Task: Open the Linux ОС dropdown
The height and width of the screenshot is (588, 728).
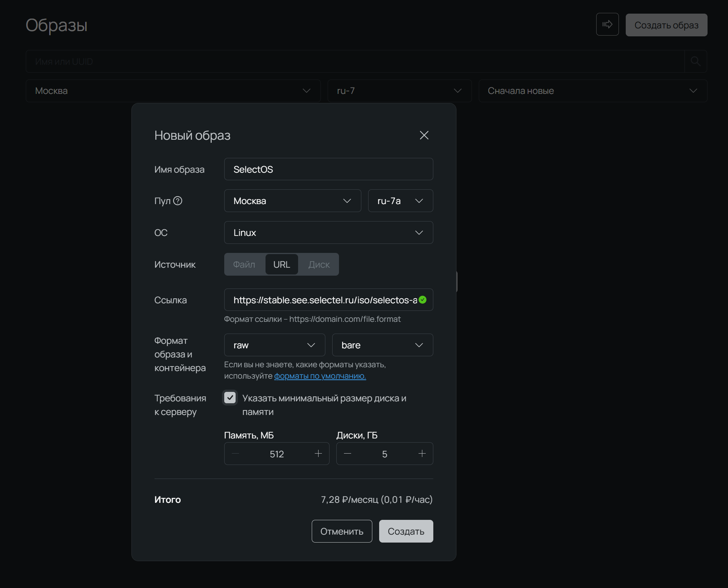Action: click(328, 232)
